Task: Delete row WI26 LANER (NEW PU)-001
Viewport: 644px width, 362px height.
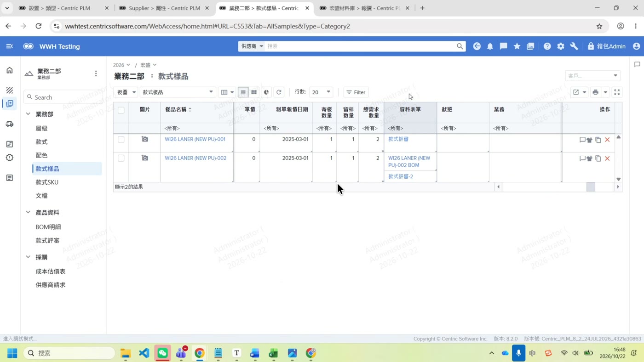Action: pos(607,140)
